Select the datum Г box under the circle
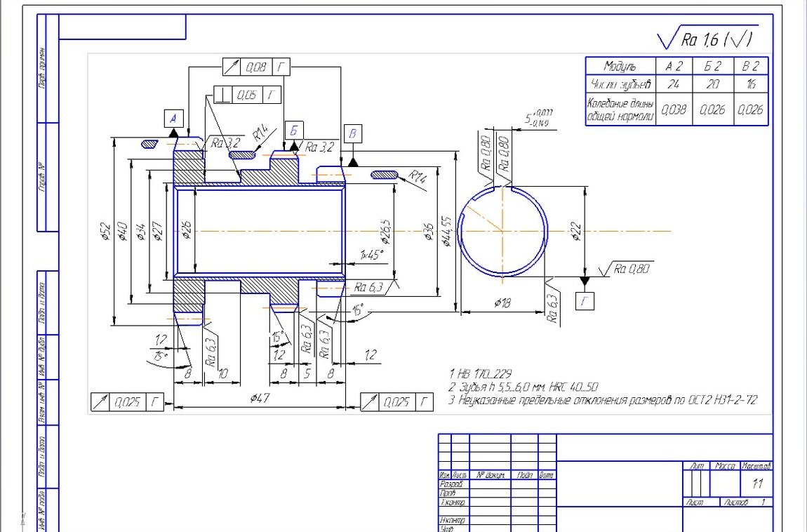Image resolution: width=807 pixels, height=532 pixels. pos(585,301)
